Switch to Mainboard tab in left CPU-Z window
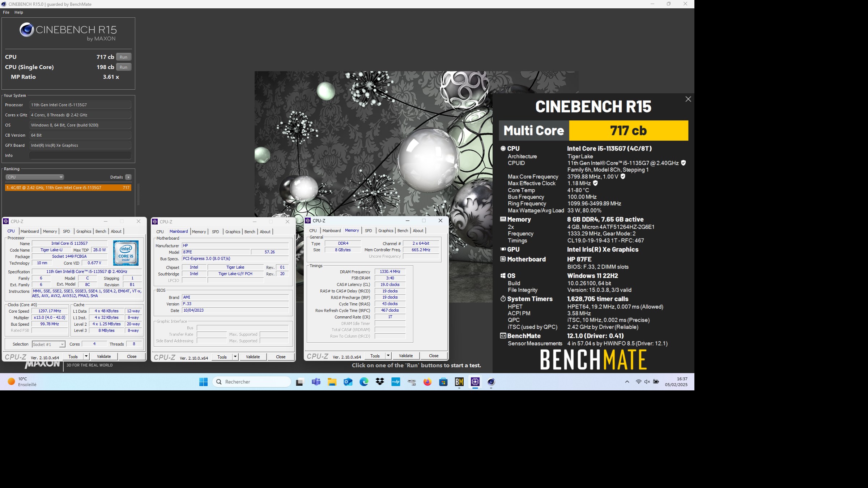 30,231
